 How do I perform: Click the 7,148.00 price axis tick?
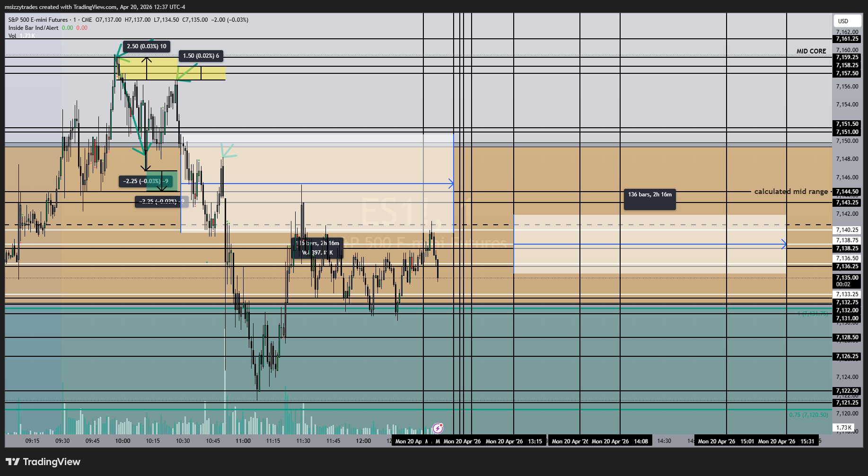coord(847,159)
